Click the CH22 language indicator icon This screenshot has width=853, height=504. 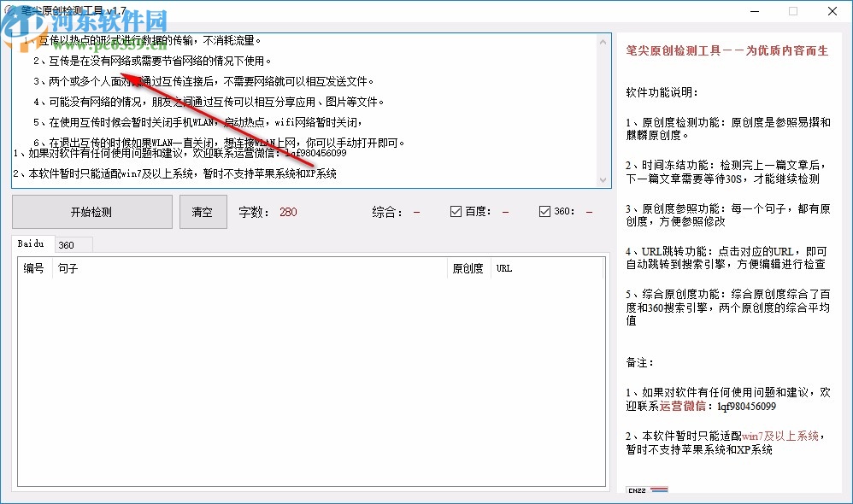click(x=647, y=489)
